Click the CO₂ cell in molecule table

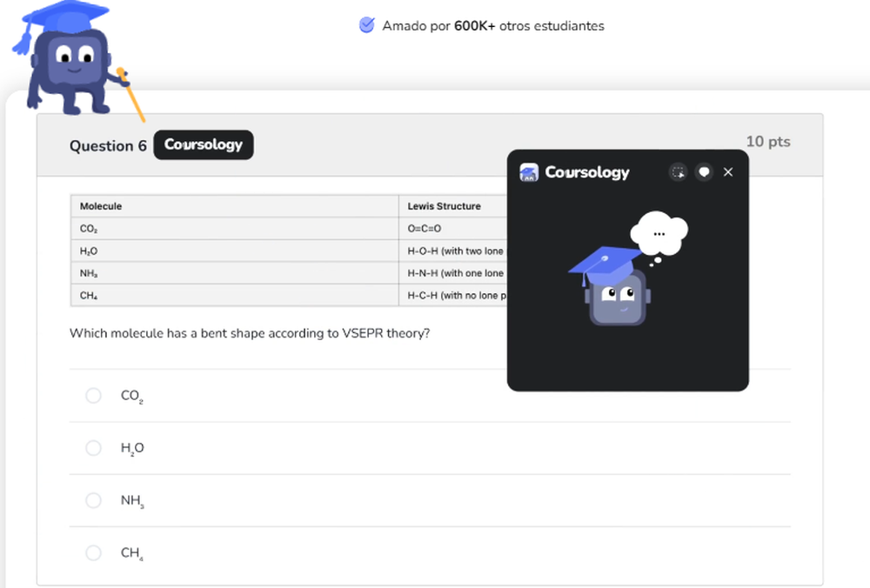tap(235, 229)
